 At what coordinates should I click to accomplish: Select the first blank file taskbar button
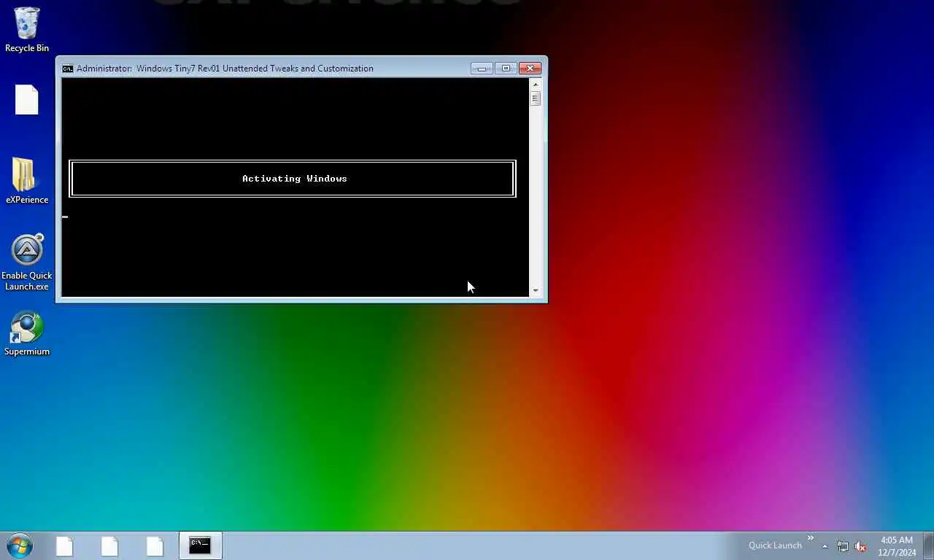(x=65, y=546)
